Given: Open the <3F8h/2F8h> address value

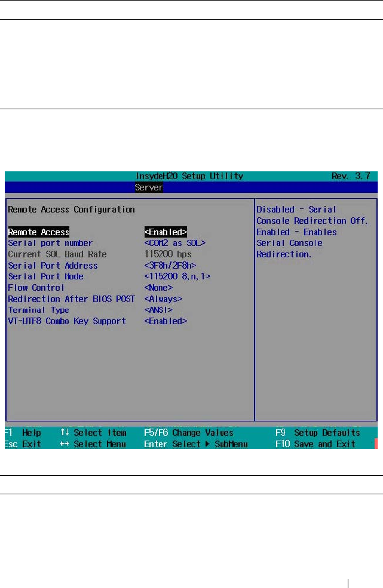Looking at the screenshot, I should pos(170,266).
